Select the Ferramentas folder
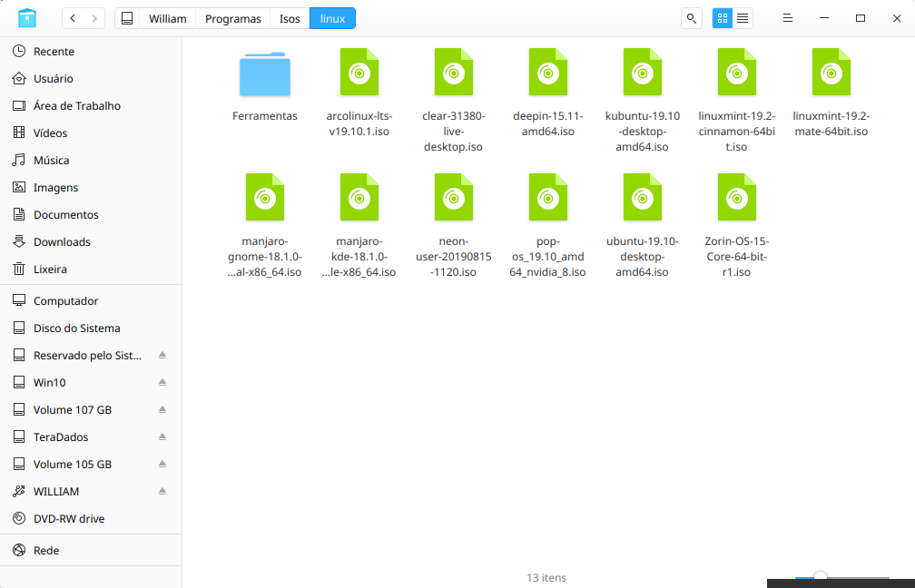Image resolution: width=915 pixels, height=588 pixels. click(x=265, y=85)
